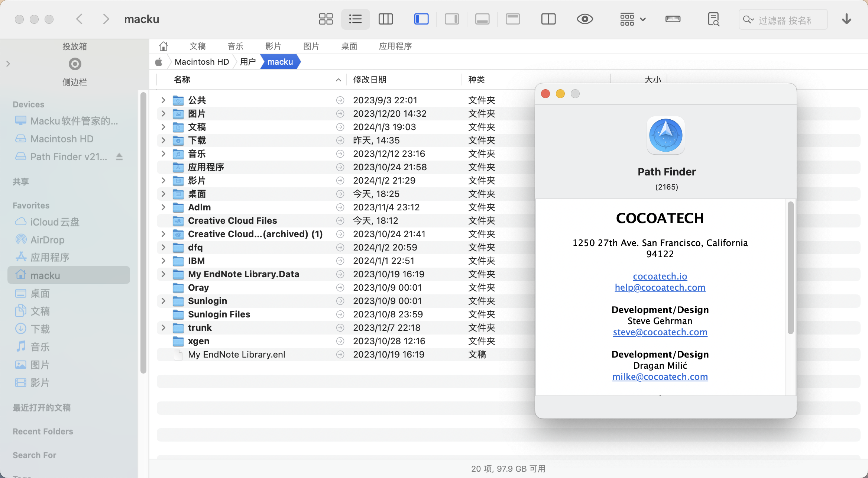The height and width of the screenshot is (478, 868).
Task: Select Macku软件管家的 device
Action: pyautogui.click(x=74, y=121)
